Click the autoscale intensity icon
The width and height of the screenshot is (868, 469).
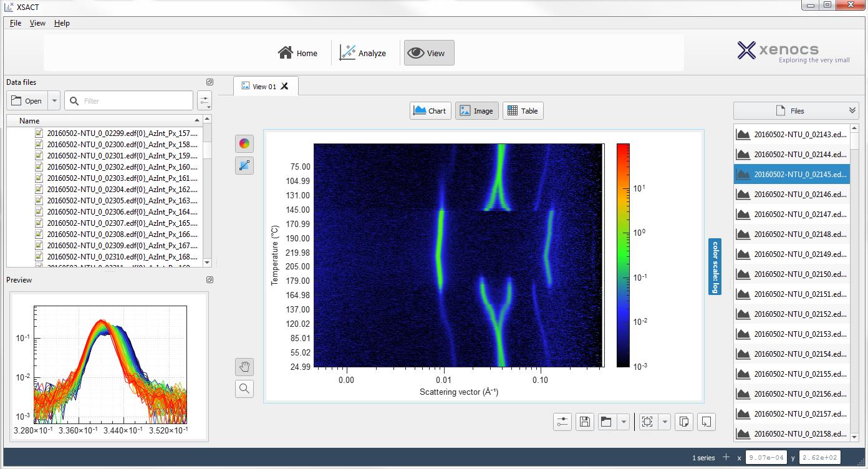click(x=244, y=165)
